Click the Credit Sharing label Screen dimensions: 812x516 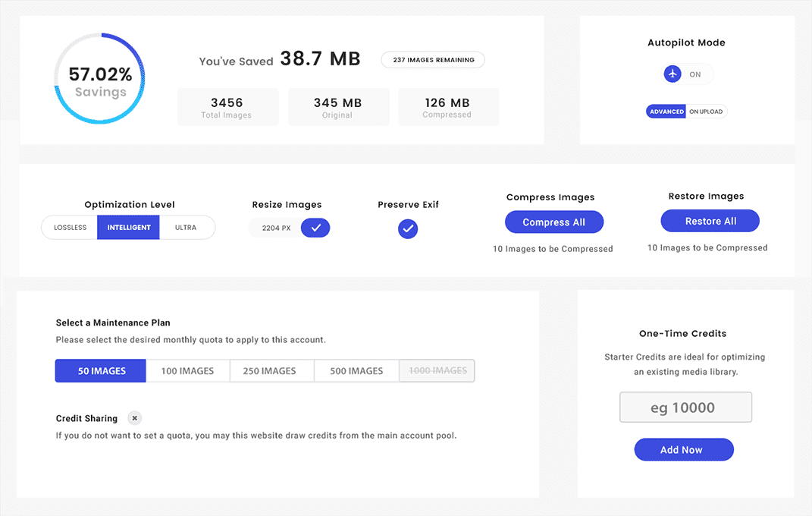(x=86, y=418)
